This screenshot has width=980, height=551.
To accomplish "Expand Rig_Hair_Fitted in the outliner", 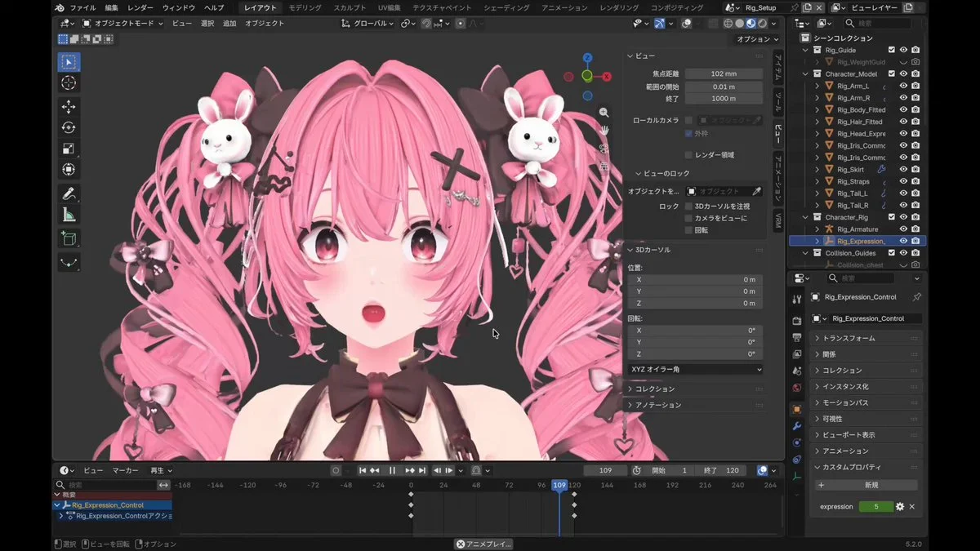I will click(x=817, y=122).
